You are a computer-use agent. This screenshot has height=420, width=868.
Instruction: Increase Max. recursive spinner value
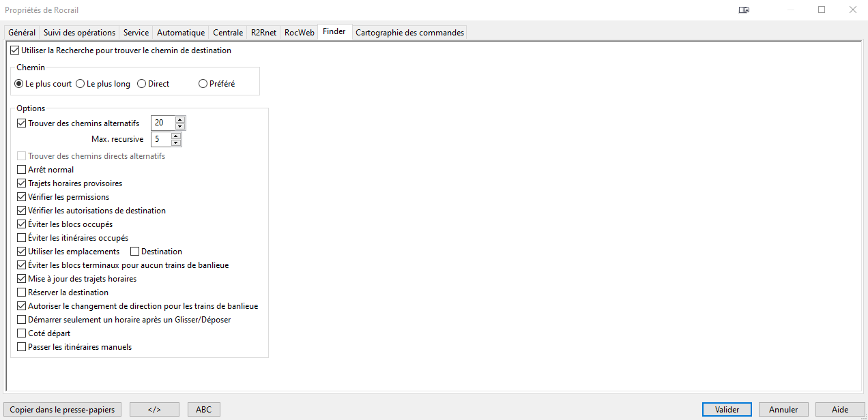click(176, 136)
